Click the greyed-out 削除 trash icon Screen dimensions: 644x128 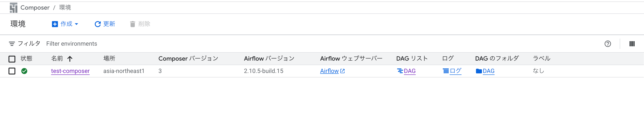coord(132,24)
